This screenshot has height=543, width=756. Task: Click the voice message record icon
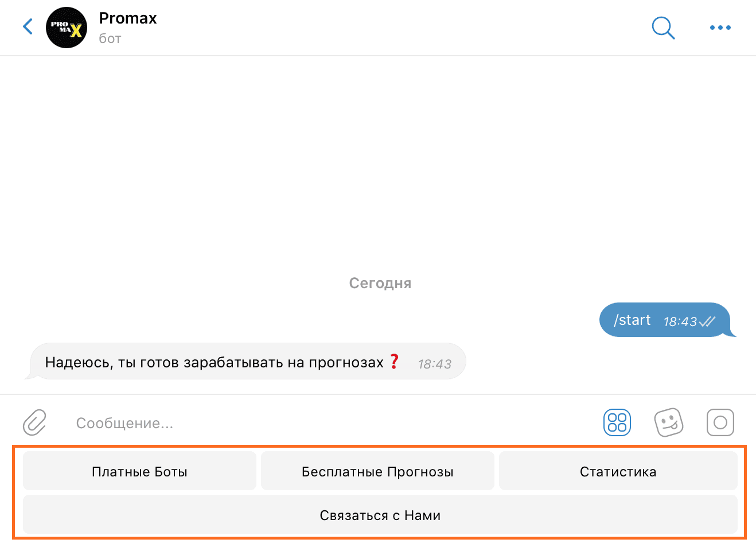point(720,422)
